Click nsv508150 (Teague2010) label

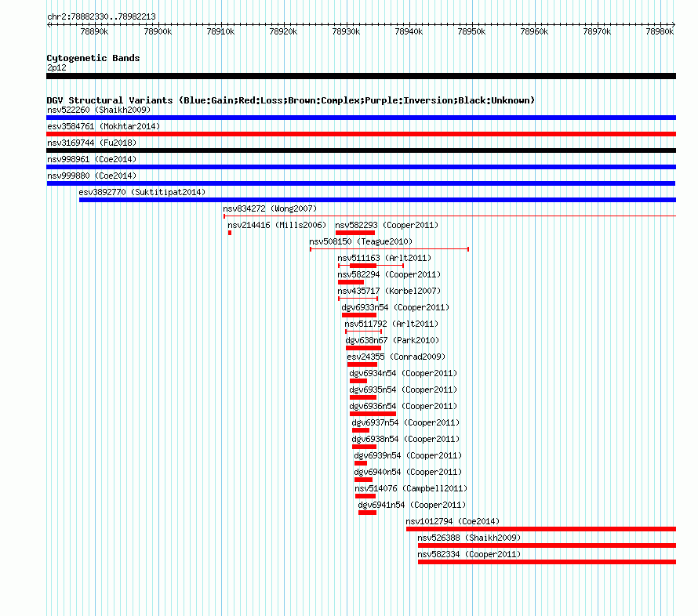coord(361,241)
